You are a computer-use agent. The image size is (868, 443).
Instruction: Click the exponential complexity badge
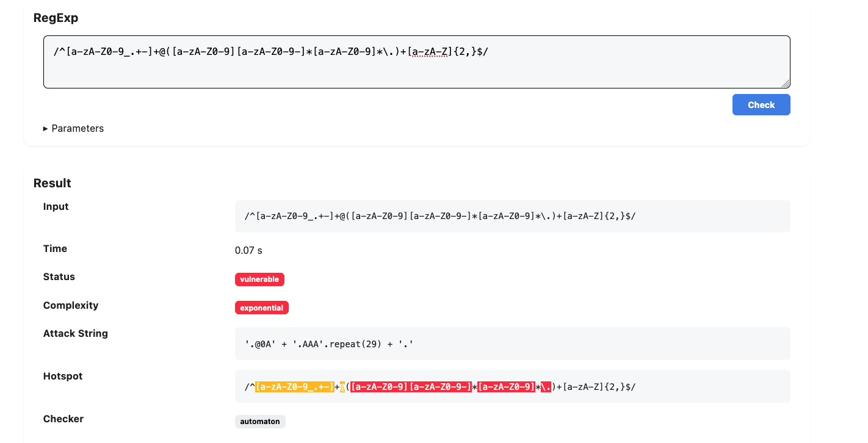(x=262, y=308)
